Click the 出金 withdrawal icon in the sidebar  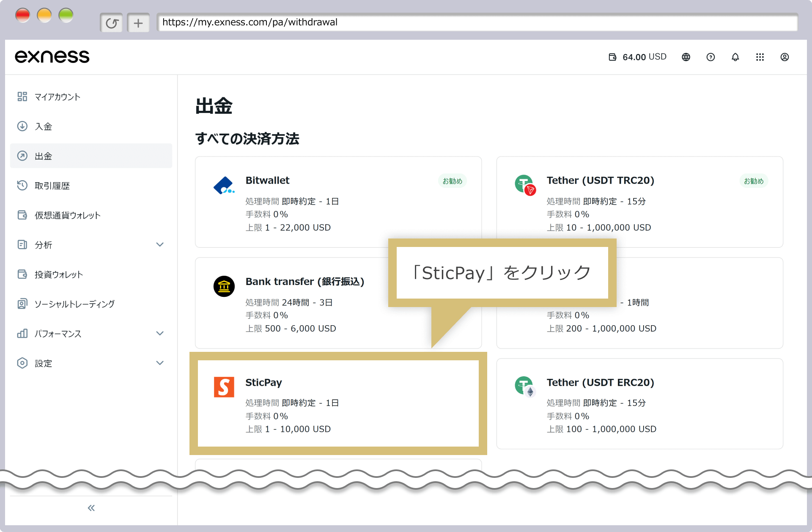(x=22, y=156)
